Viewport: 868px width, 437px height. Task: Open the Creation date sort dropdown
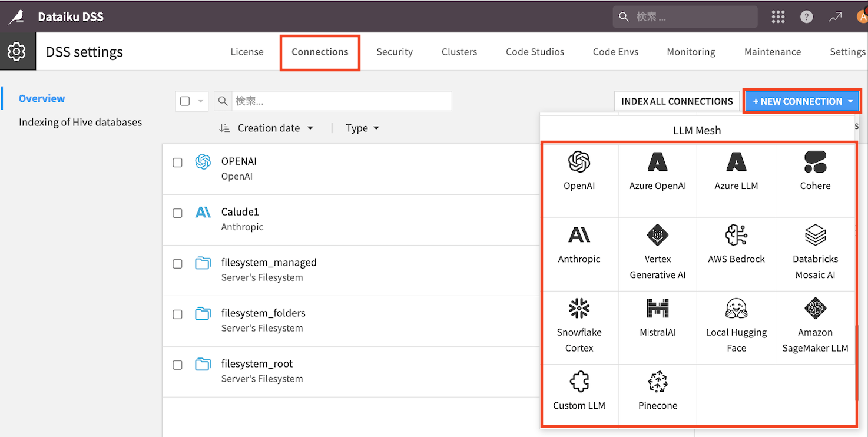276,128
